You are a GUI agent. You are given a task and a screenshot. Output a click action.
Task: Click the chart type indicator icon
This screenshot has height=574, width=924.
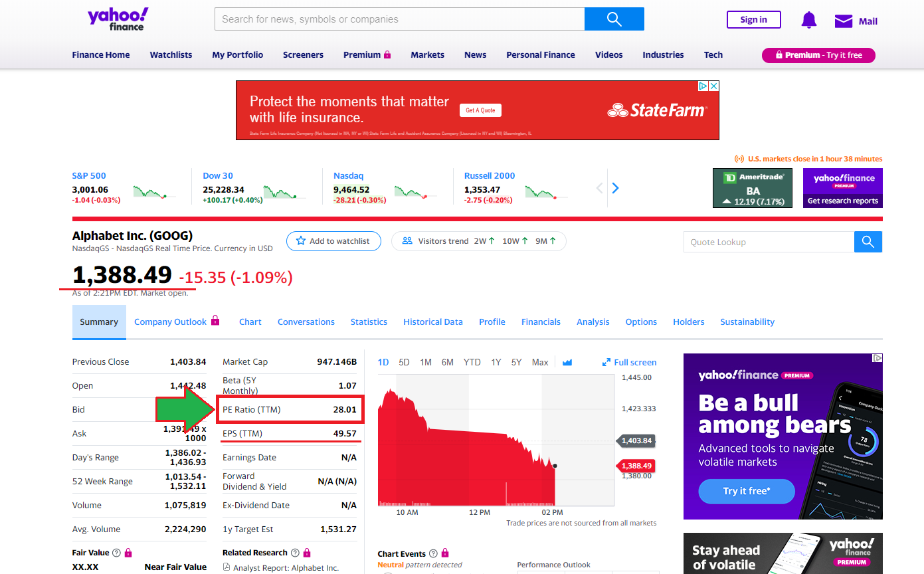567,362
